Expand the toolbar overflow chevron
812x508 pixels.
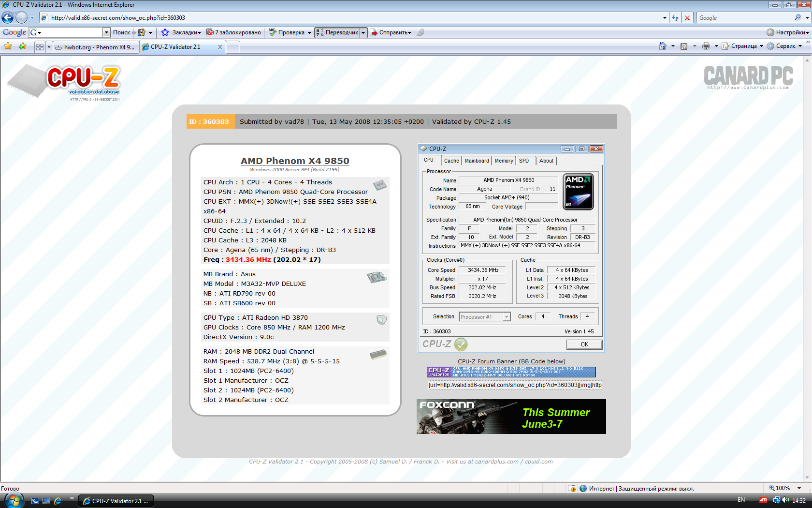[x=808, y=42]
